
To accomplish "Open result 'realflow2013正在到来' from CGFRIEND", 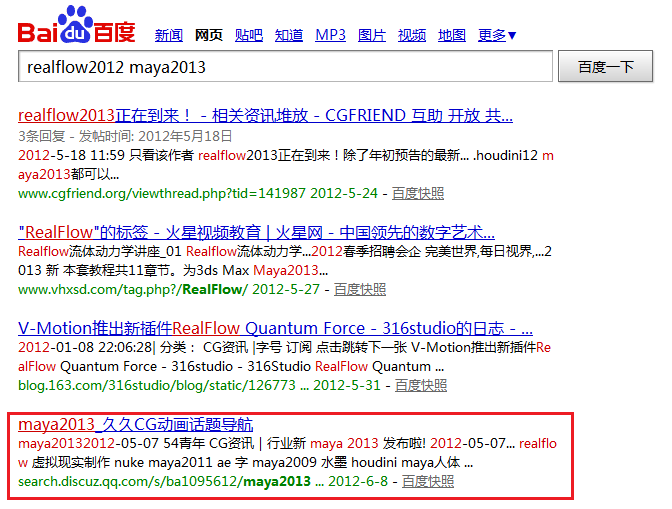I will (265, 115).
